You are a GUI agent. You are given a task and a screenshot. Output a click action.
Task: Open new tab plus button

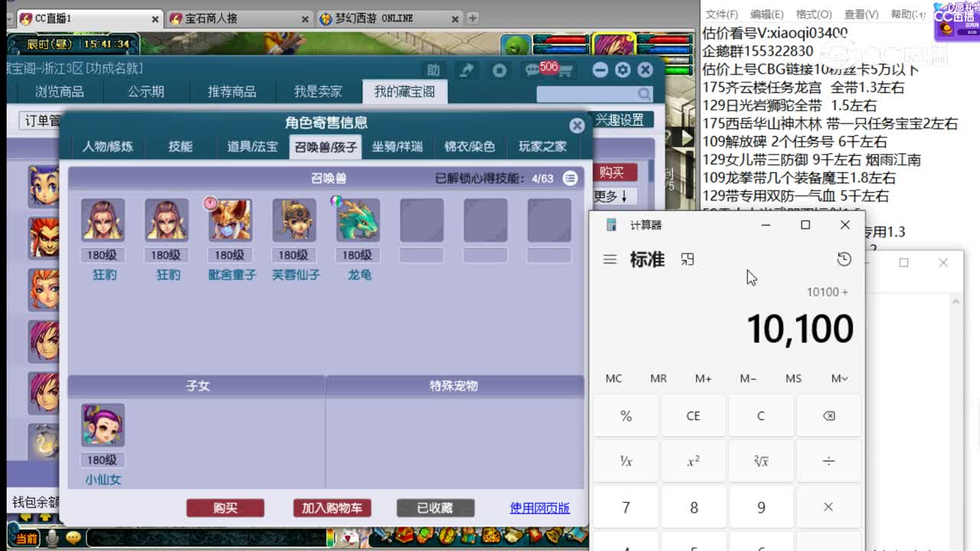472,18
